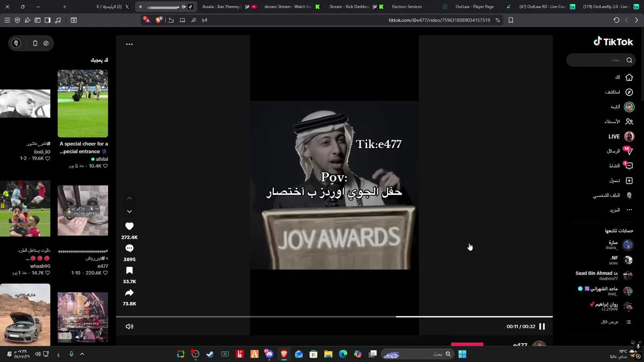Image resolution: width=644 pixels, height=362 pixels.
Task: Open comments via the 3895 speech bubble
Action: (x=129, y=248)
